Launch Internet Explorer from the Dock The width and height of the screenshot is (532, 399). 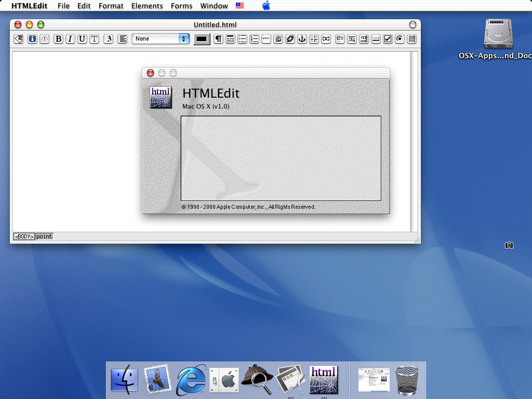coord(191,380)
